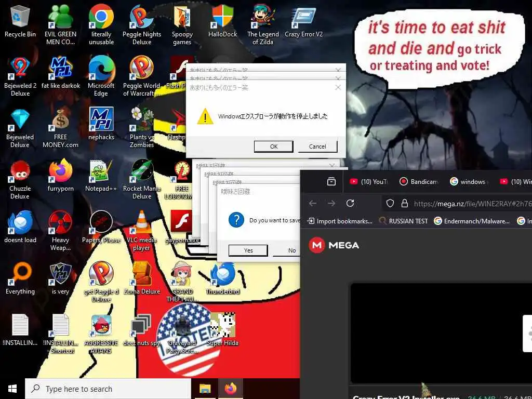This screenshot has height=399, width=532.
Task: Go forward in Firefox browser
Action: click(331, 203)
